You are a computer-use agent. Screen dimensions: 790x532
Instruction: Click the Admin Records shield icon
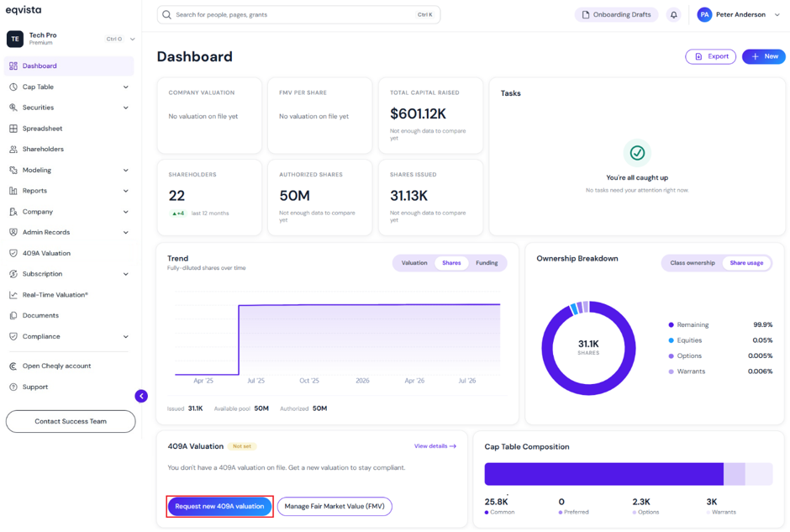pos(13,232)
